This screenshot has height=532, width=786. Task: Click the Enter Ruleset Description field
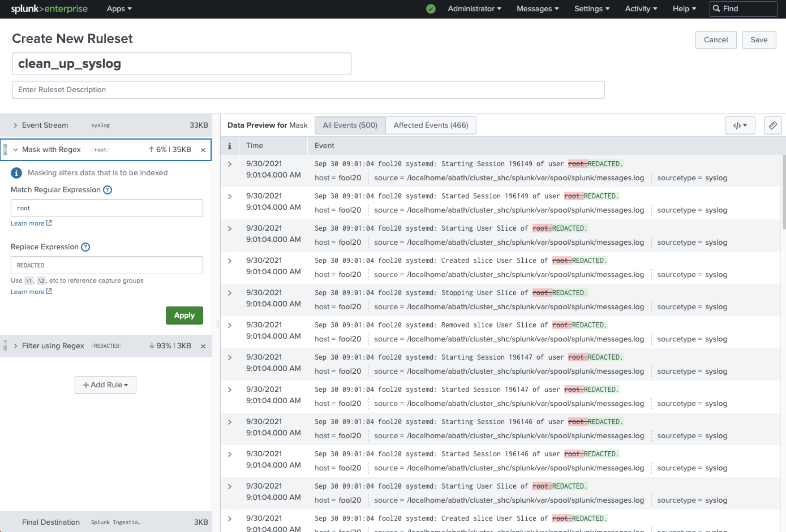[x=308, y=90]
